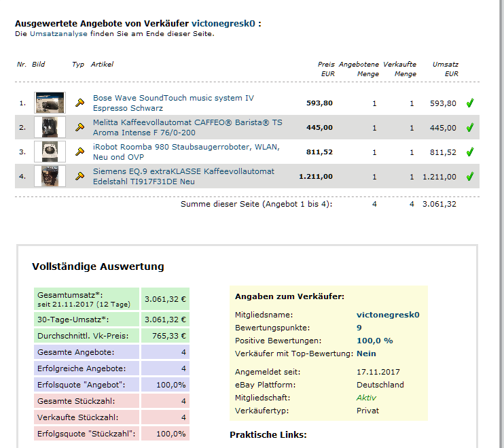
Task: Click the Praktische Links heading
Action: (x=268, y=434)
